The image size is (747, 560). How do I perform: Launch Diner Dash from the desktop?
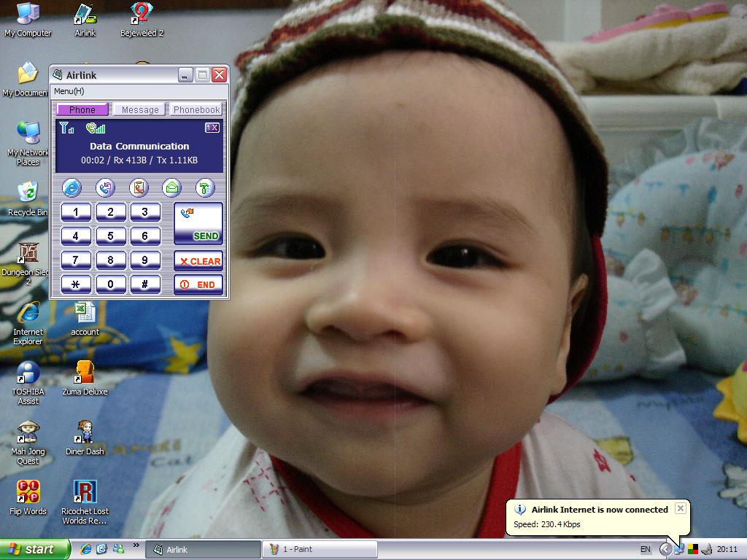85,438
